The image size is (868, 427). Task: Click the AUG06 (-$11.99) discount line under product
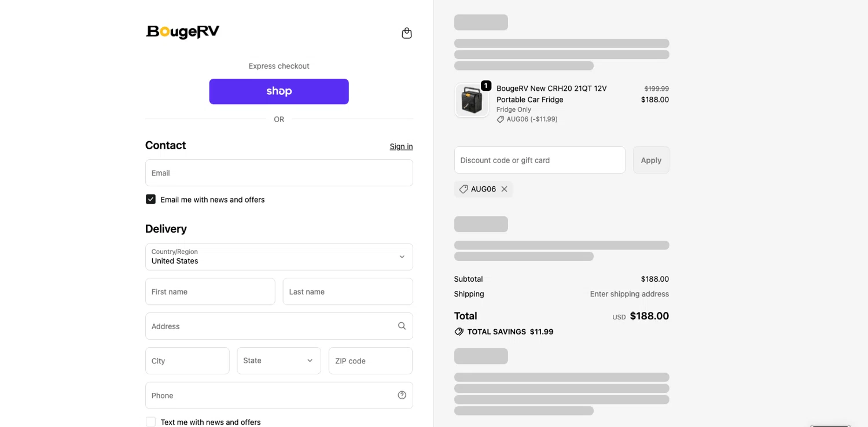coord(527,119)
